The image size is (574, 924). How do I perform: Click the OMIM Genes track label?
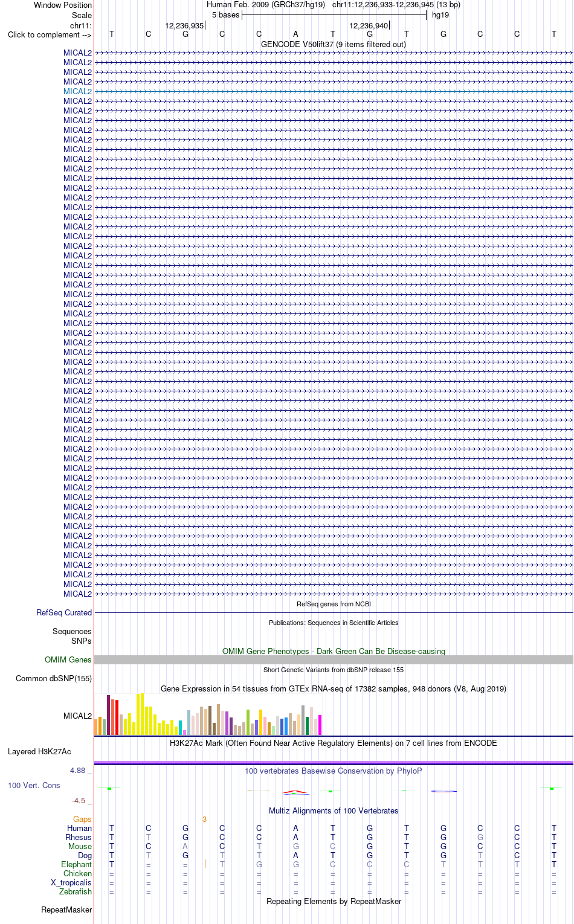pos(68,659)
